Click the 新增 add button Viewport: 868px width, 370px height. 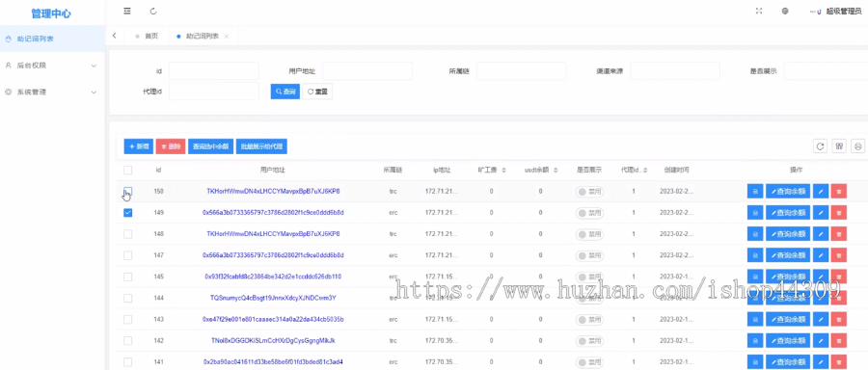click(138, 146)
